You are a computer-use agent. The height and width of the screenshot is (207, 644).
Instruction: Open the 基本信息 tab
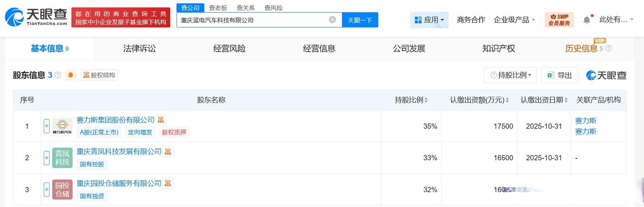click(x=50, y=48)
